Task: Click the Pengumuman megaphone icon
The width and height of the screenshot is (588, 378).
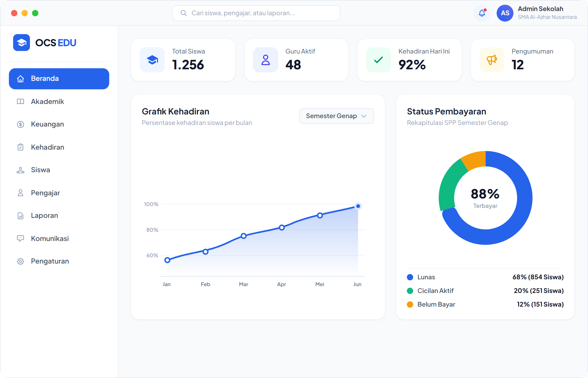Action: (492, 60)
